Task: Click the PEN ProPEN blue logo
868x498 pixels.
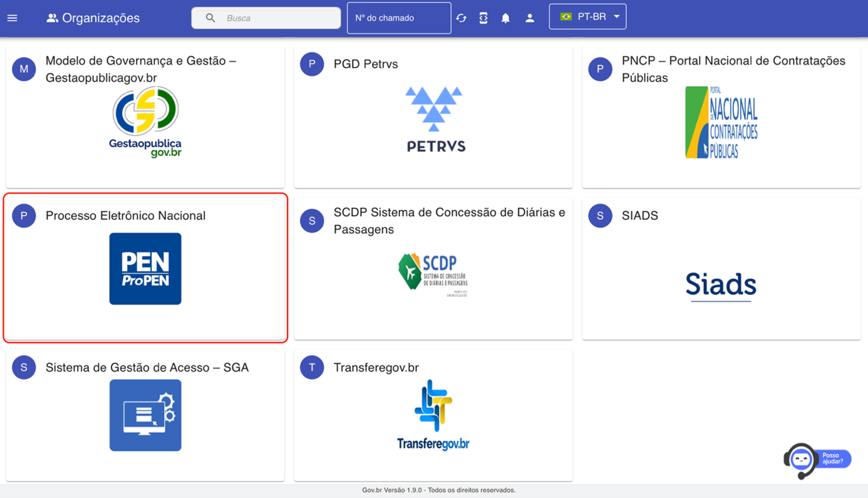Action: (x=145, y=269)
